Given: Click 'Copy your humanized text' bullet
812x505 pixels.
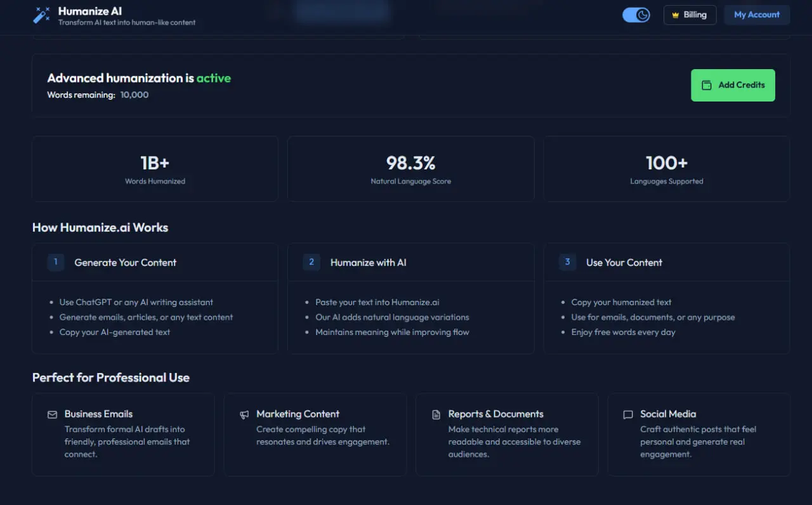Looking at the screenshot, I should [621, 302].
